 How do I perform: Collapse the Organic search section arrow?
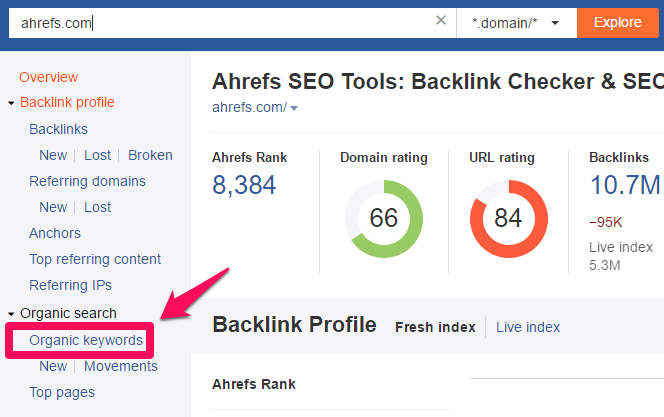click(11, 314)
